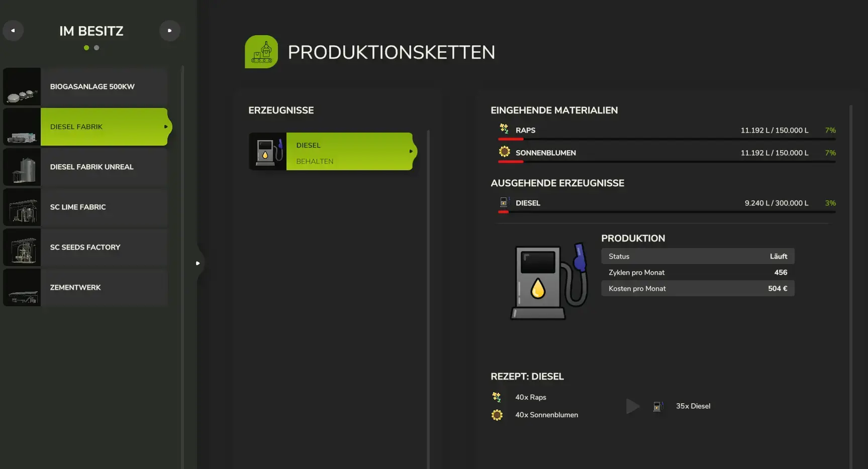The height and width of the screenshot is (469, 868).
Task: Select the first green page indicator dot
Action: [x=86, y=48]
